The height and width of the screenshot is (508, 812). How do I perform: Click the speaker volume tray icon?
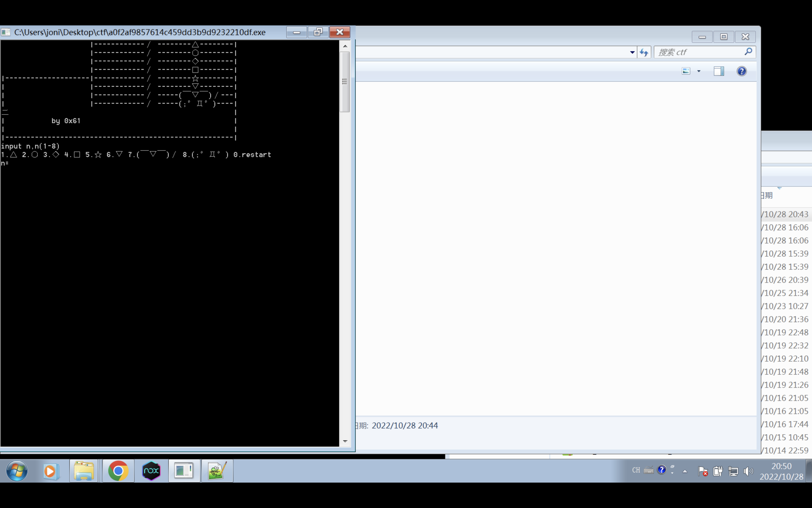pyautogui.click(x=748, y=471)
